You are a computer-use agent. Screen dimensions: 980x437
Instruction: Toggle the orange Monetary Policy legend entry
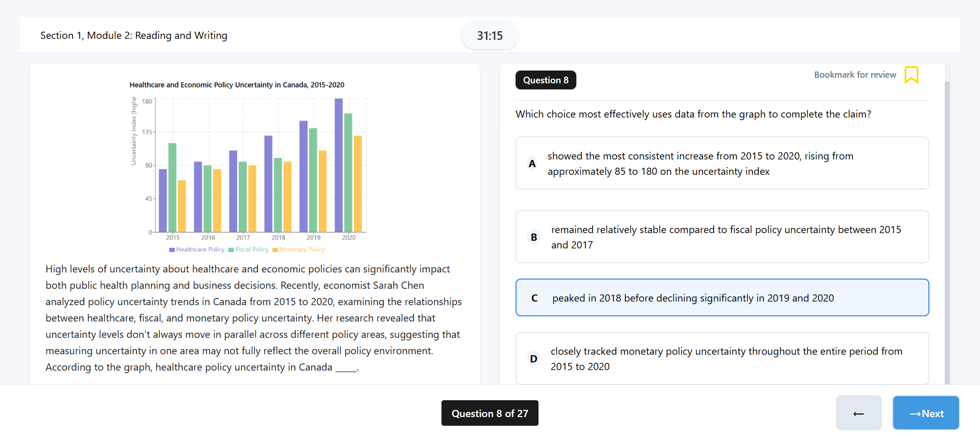299,250
